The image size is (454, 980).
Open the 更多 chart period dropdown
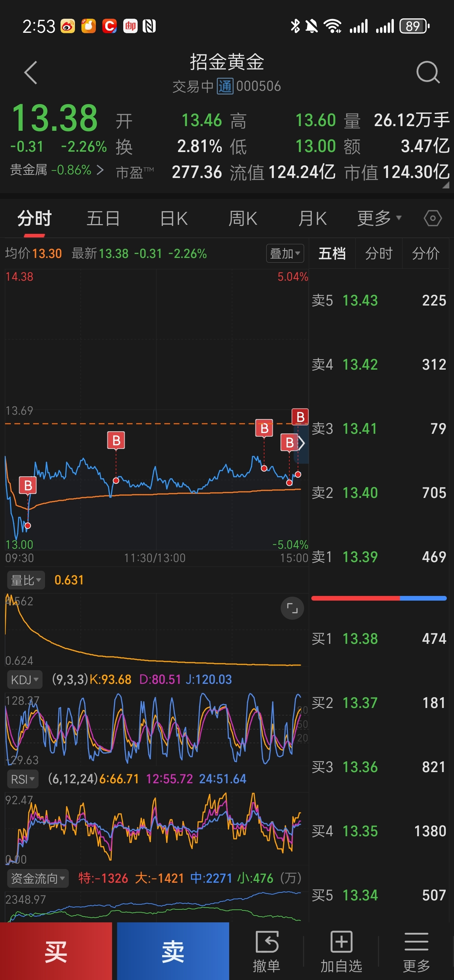379,218
